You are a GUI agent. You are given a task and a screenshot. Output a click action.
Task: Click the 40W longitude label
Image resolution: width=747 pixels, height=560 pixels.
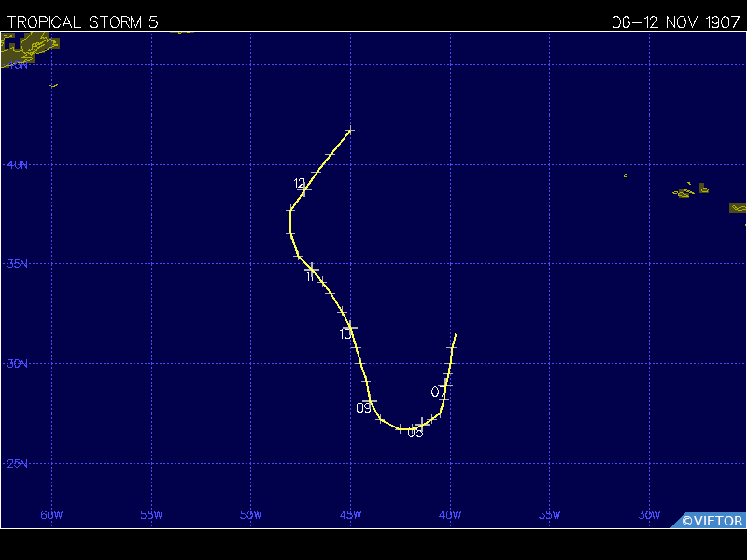(450, 515)
